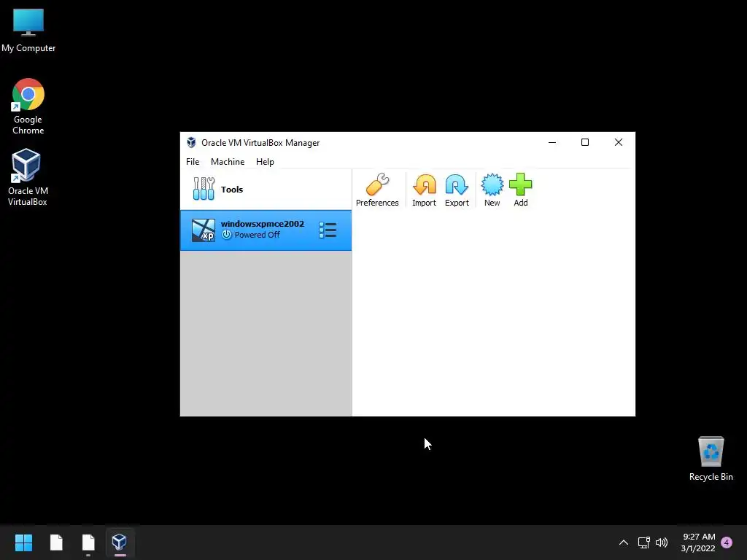747x560 pixels.
Task: Select the Oracle VM VirtualBox desktop shortcut
Action: click(28, 177)
